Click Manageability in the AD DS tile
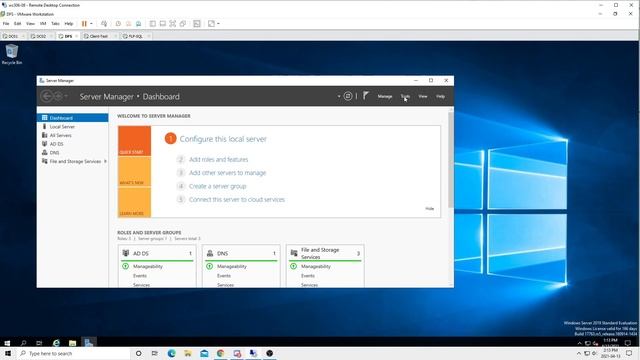 tap(148, 267)
